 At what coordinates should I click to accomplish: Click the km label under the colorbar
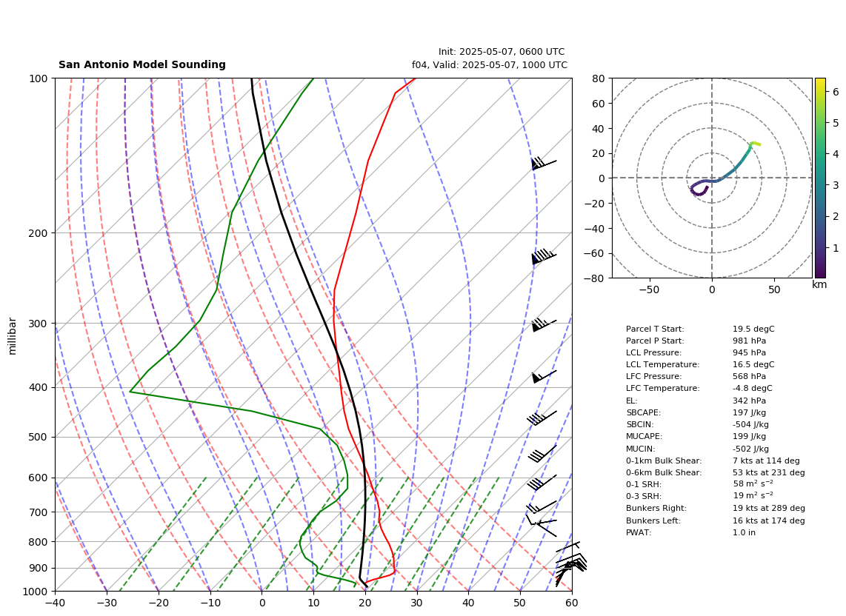tap(819, 284)
